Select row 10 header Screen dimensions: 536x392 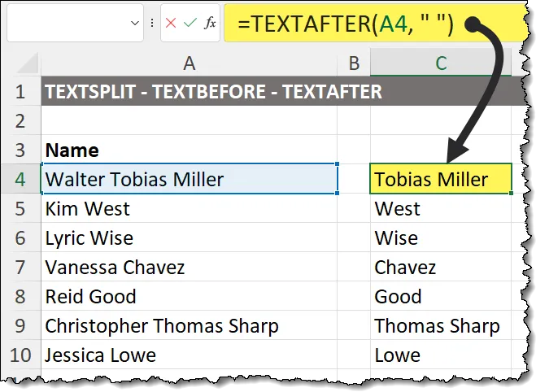click(20, 355)
